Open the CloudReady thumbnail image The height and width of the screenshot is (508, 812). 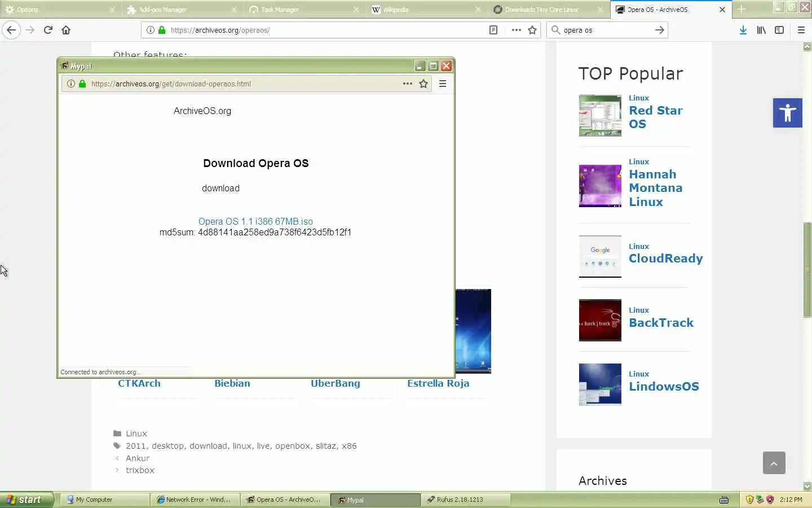click(x=600, y=256)
